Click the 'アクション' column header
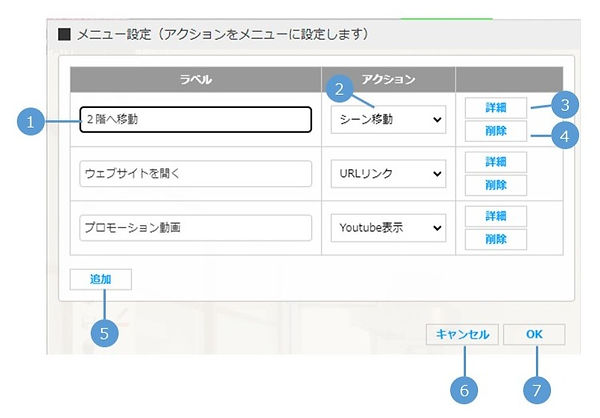This screenshot has height=418, width=600. click(x=387, y=78)
